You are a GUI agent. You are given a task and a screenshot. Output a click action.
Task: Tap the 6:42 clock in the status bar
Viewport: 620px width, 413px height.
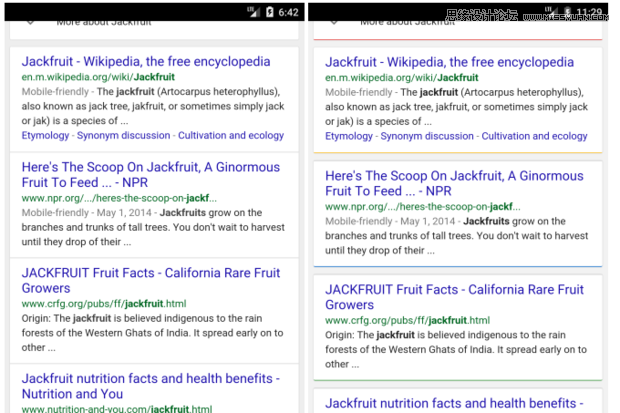pos(288,12)
